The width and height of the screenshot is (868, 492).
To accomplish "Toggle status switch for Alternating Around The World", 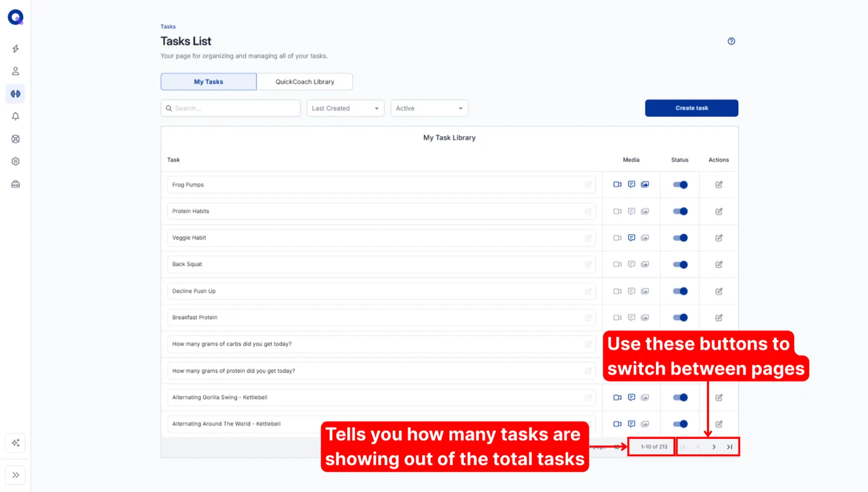I will pos(680,424).
